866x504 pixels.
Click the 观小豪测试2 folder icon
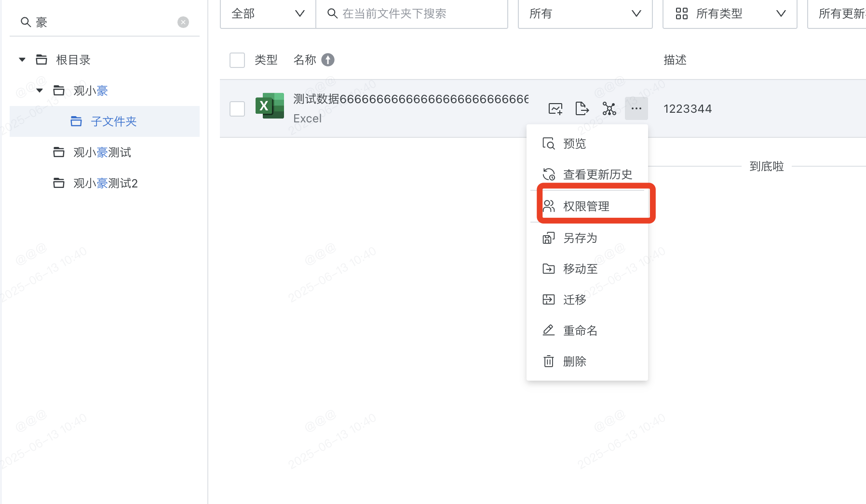pos(59,183)
